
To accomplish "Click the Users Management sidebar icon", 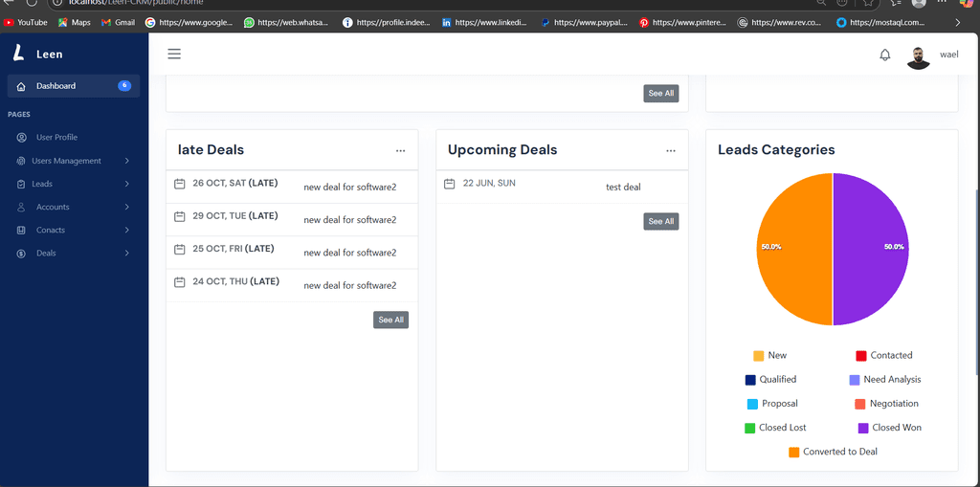I will pyautogui.click(x=21, y=161).
